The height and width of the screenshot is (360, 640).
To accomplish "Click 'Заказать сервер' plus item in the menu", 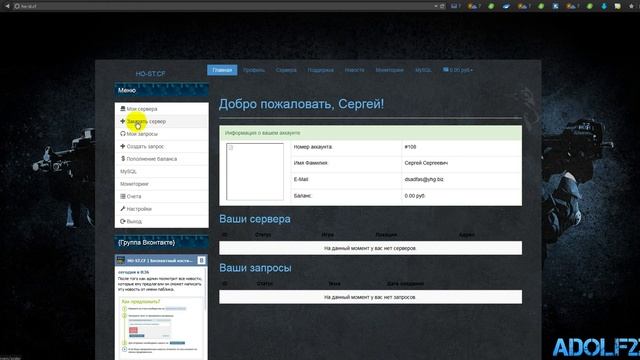I will (x=162, y=121).
